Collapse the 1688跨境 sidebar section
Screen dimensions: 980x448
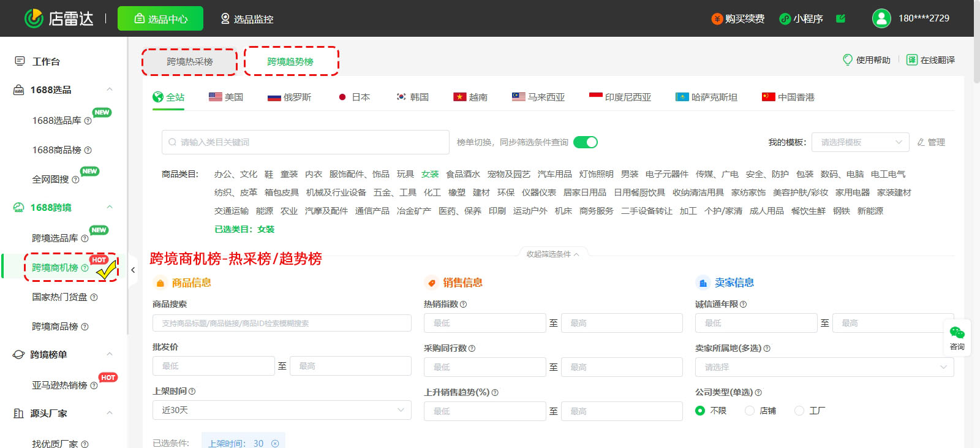(x=110, y=207)
